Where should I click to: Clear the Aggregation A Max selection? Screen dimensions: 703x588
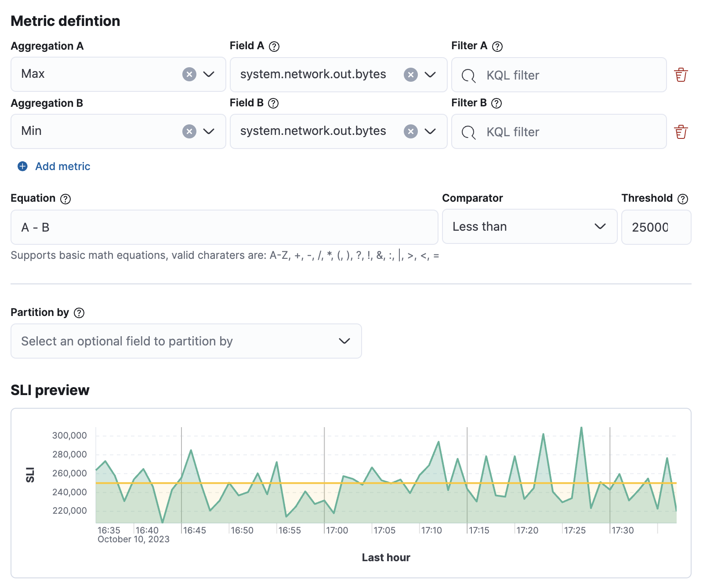[x=189, y=74]
